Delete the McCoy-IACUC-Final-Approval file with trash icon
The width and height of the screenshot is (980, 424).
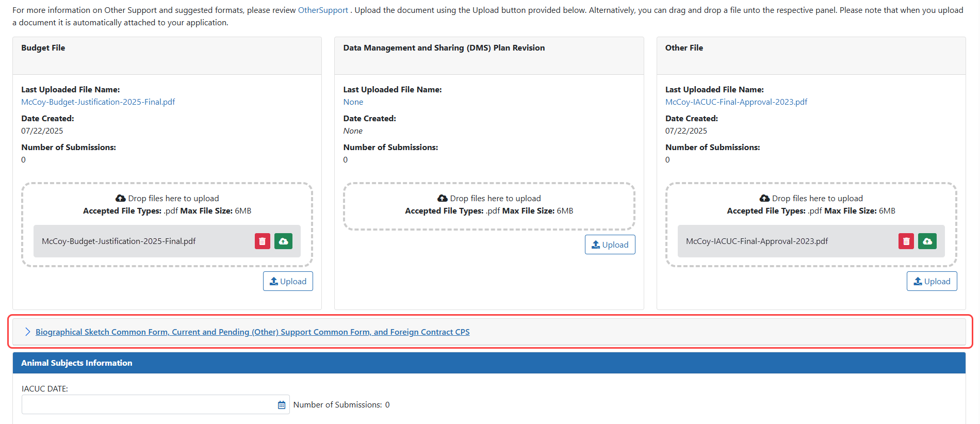906,241
